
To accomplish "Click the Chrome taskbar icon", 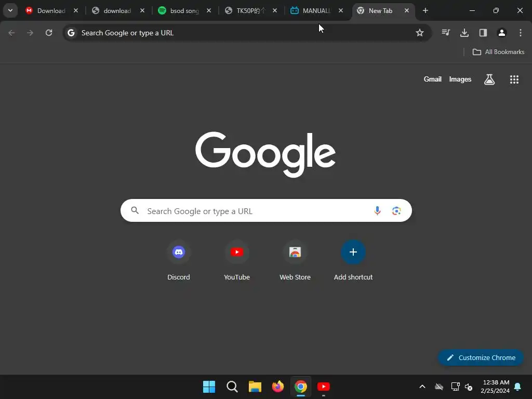I will [x=301, y=387].
